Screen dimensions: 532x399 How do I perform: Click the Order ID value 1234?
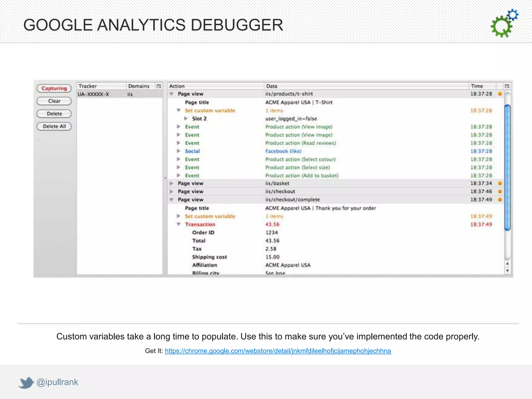pos(271,232)
